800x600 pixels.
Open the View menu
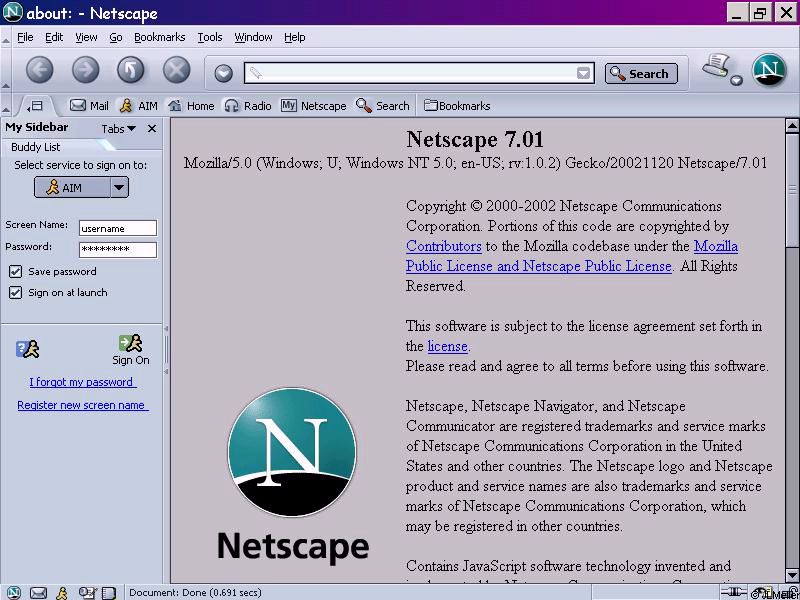[x=86, y=37]
